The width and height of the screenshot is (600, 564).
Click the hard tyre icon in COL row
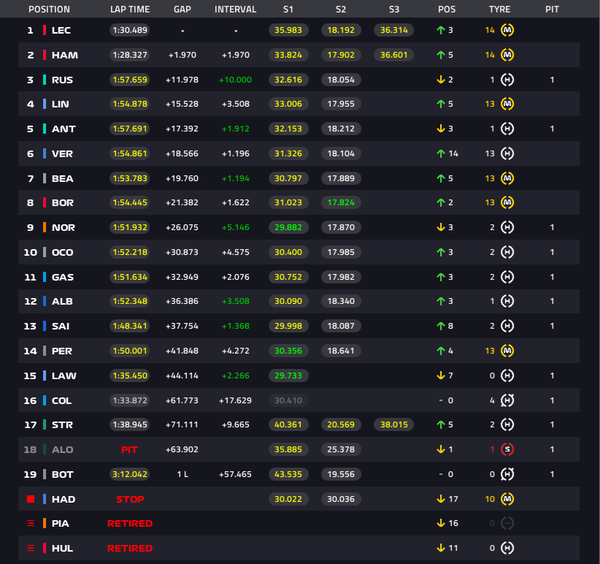[x=507, y=400]
